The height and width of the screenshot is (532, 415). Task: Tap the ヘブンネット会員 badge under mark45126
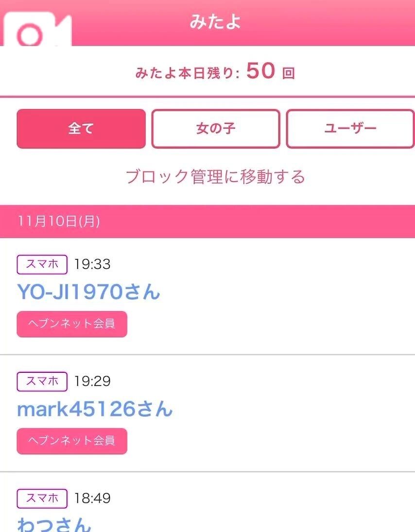coord(71,441)
